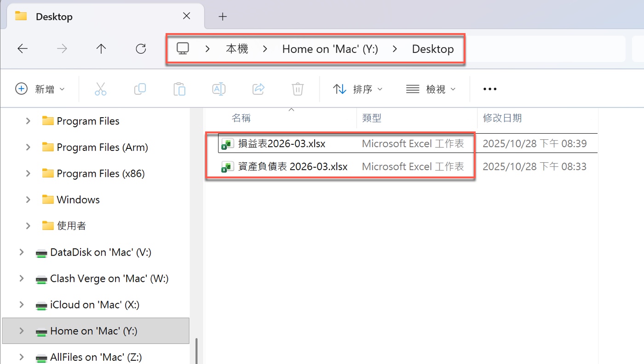Click 本機 in the breadcrumb bar
The width and height of the screenshot is (644, 364).
click(237, 48)
